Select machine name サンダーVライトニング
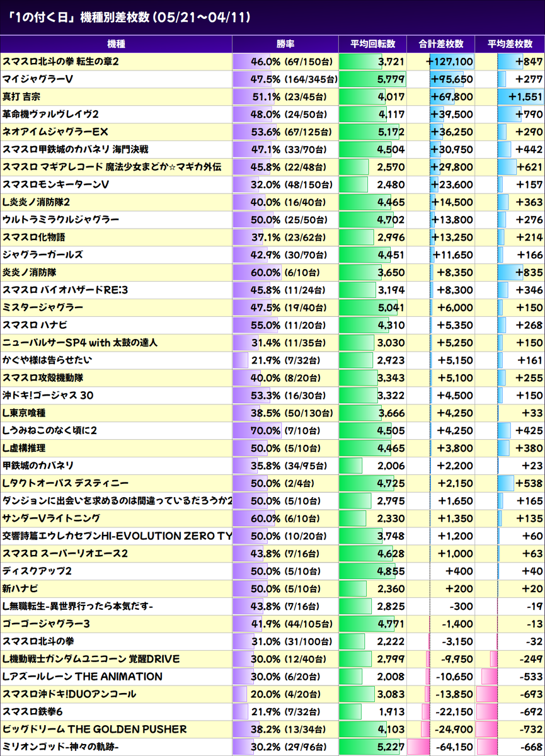 pos(52,518)
